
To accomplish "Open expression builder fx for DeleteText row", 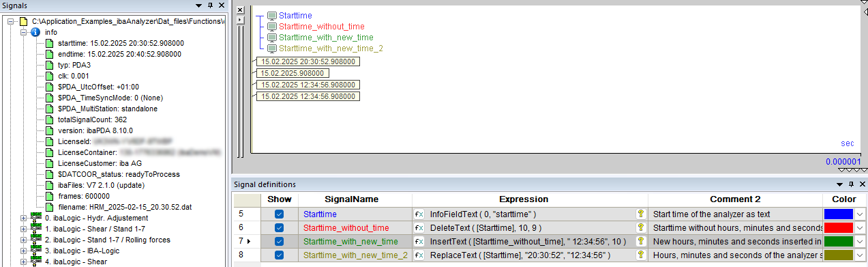I will tap(419, 227).
